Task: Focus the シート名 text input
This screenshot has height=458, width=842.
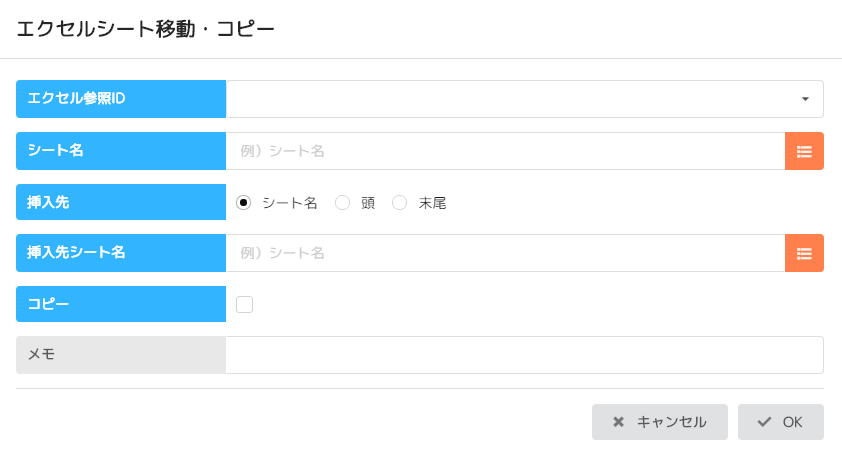Action: [505, 151]
